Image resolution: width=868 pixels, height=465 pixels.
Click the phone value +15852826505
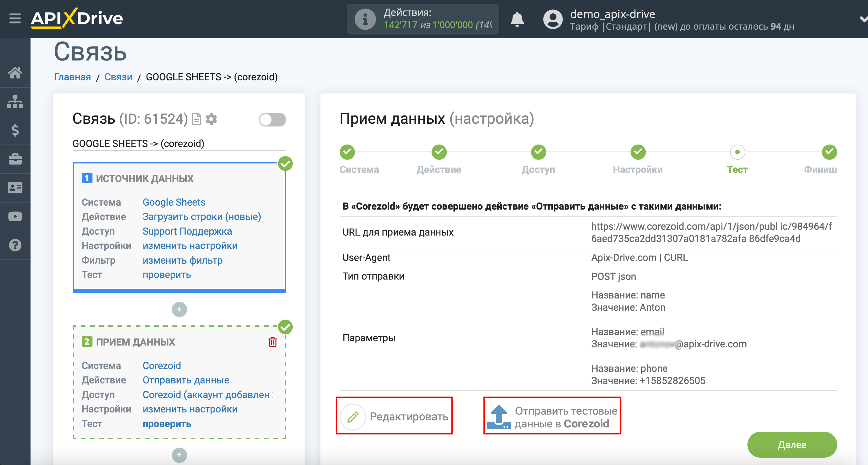click(x=672, y=381)
